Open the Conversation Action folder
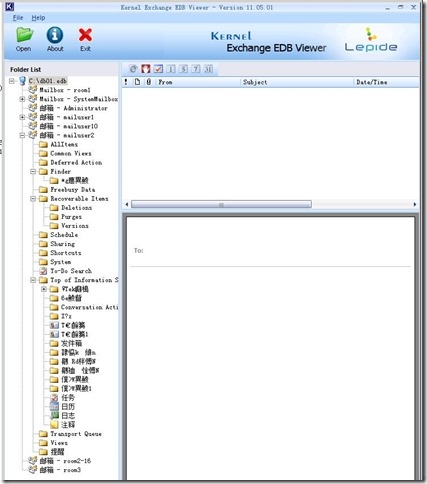 pyautogui.click(x=89, y=307)
